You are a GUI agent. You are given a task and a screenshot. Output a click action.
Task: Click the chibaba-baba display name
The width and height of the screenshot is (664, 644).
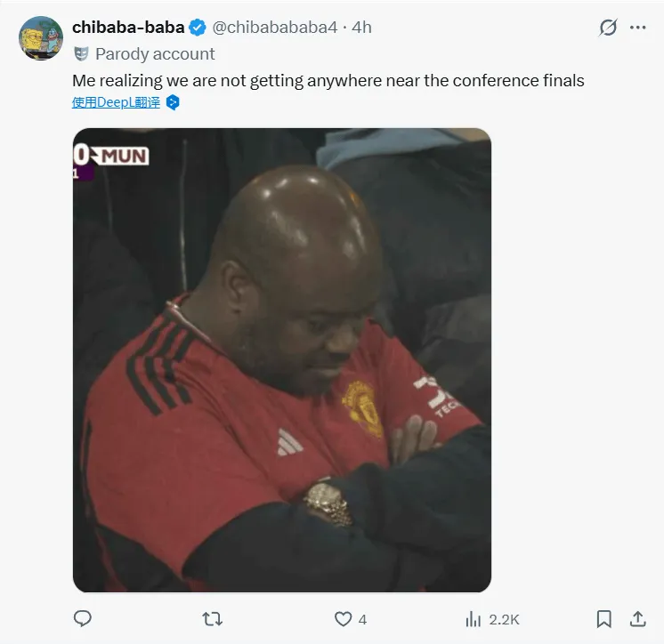click(x=128, y=28)
